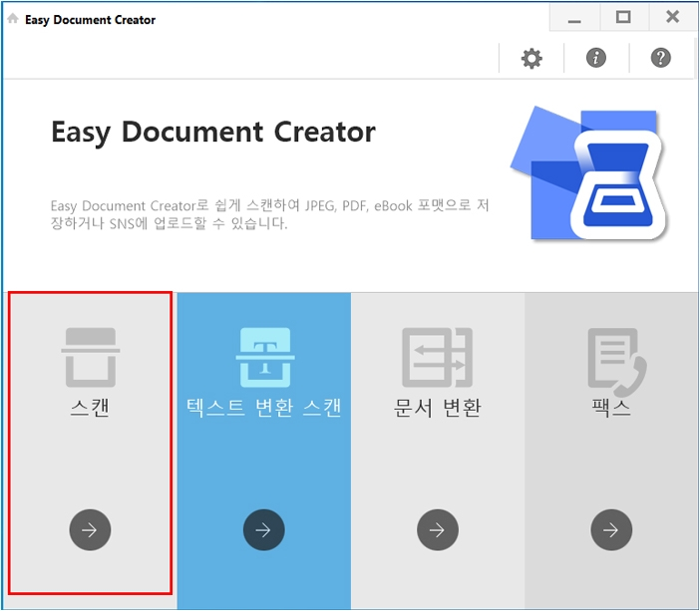Click the arrow button under 스캔

(x=90, y=530)
